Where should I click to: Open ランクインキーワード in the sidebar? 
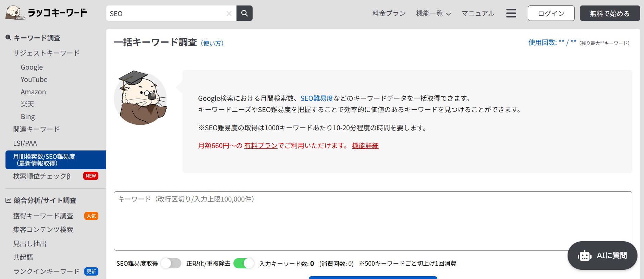pyautogui.click(x=46, y=271)
